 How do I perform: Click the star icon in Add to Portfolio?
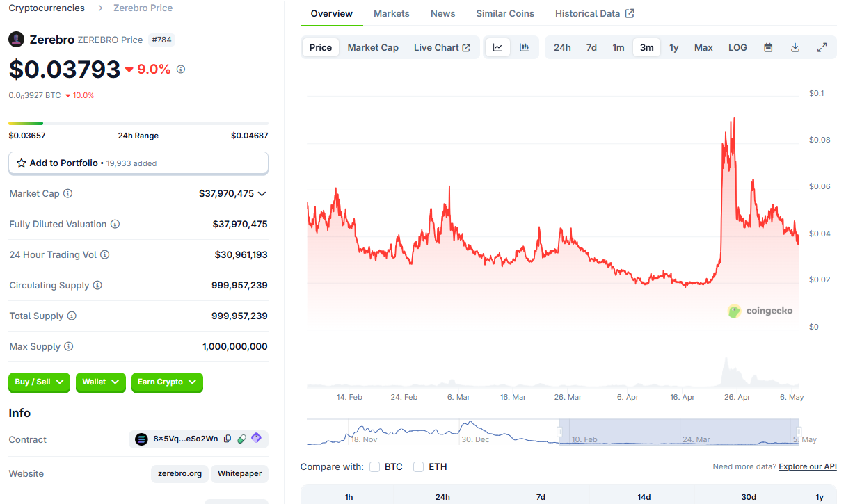(22, 163)
